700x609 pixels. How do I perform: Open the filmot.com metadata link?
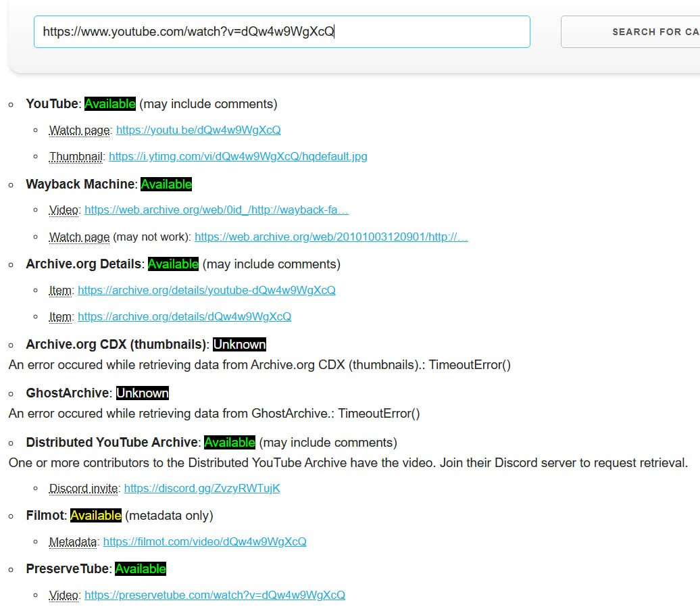tap(205, 541)
